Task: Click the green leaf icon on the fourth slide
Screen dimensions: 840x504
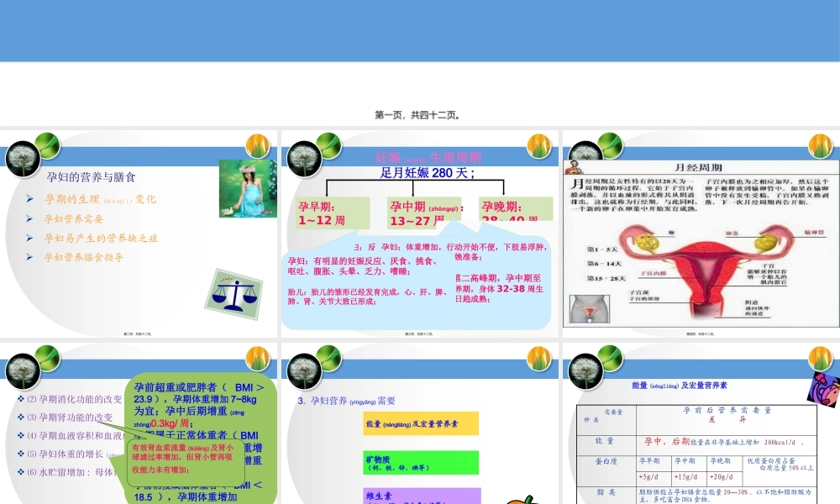Action: (48, 360)
